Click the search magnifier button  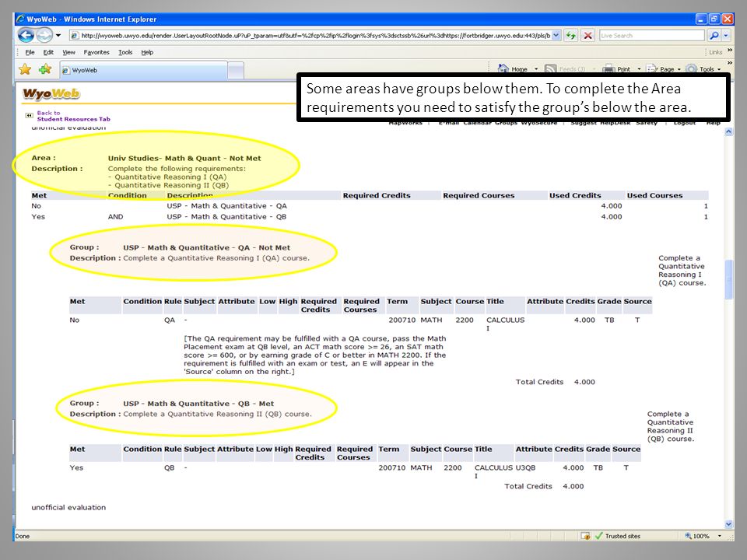(714, 35)
